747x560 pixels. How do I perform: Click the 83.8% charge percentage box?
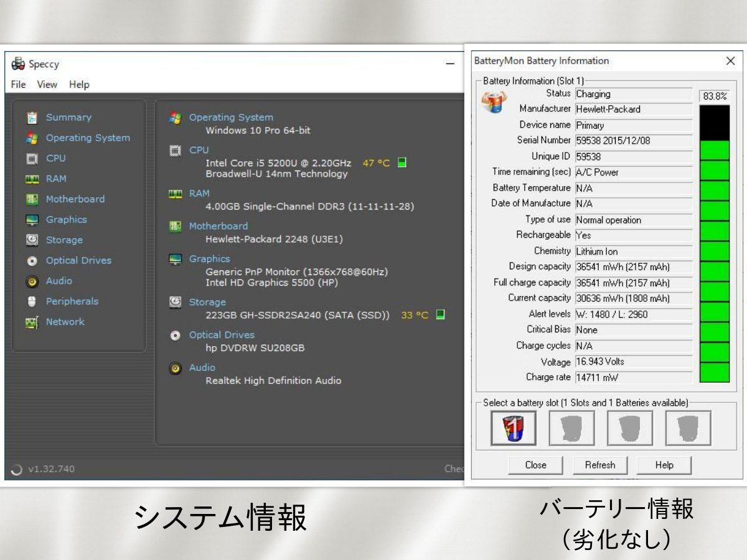tap(715, 96)
